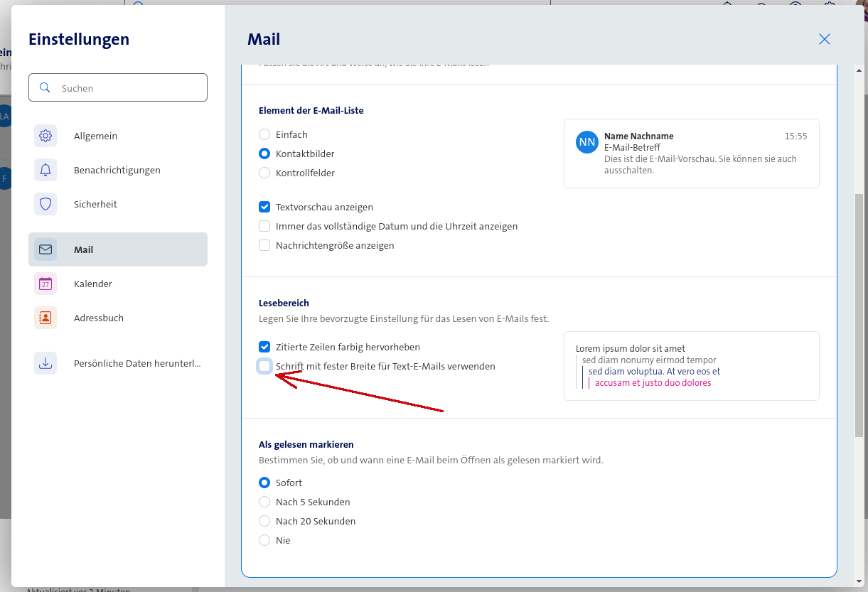
Task: Select the Einfach radio option
Action: click(264, 134)
